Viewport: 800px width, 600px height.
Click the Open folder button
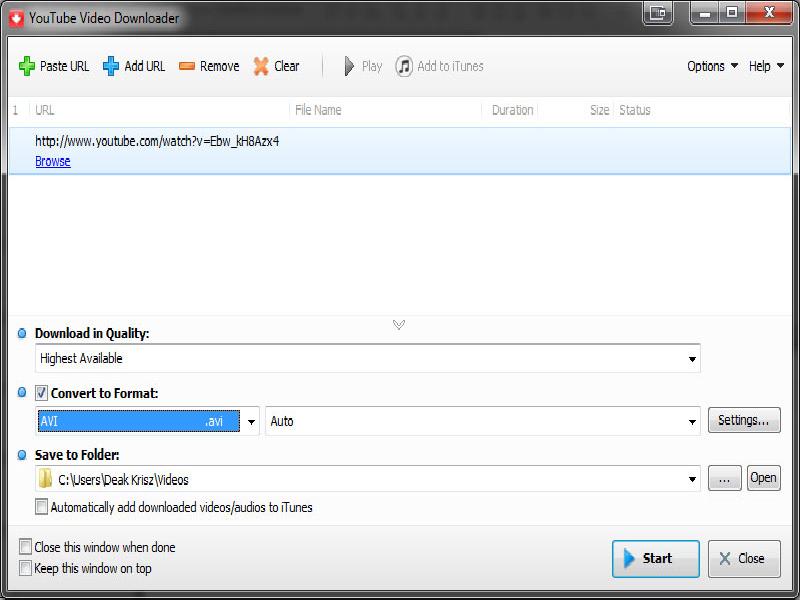[763, 478]
